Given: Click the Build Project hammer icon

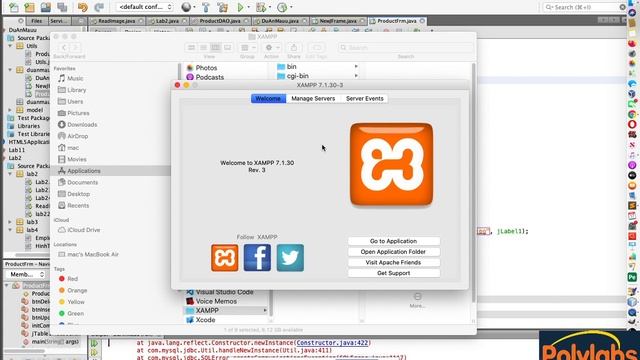Looking at the screenshot, I should pos(206,7).
